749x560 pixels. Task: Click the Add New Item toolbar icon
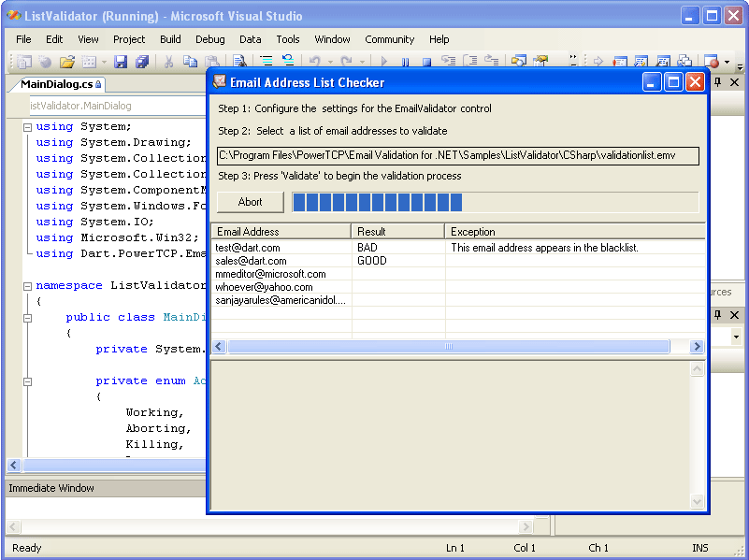(89, 61)
